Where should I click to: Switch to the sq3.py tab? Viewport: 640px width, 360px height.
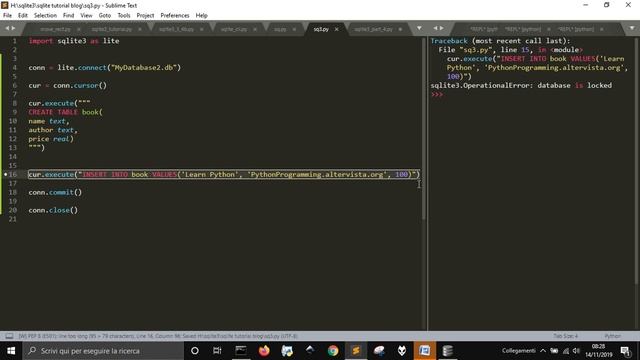pyautogui.click(x=321, y=29)
